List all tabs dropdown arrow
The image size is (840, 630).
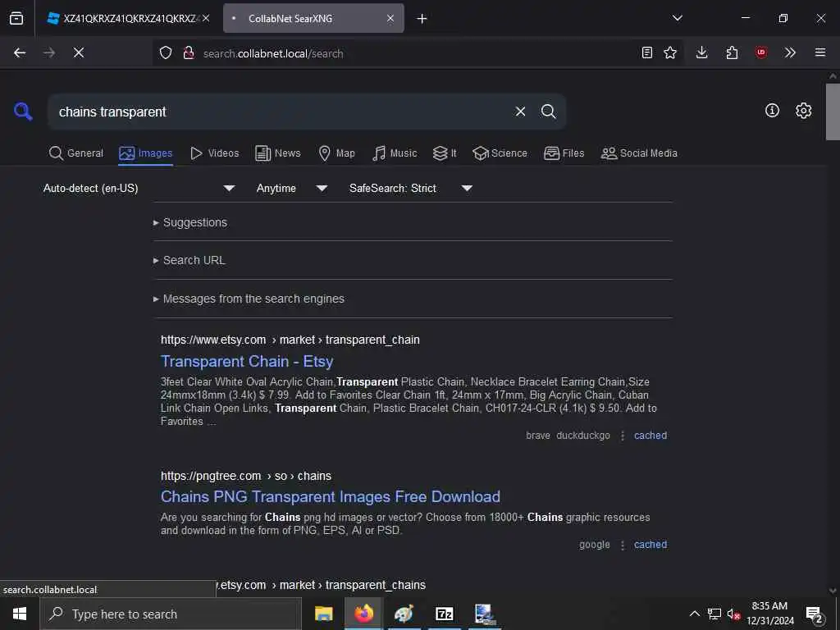point(678,18)
